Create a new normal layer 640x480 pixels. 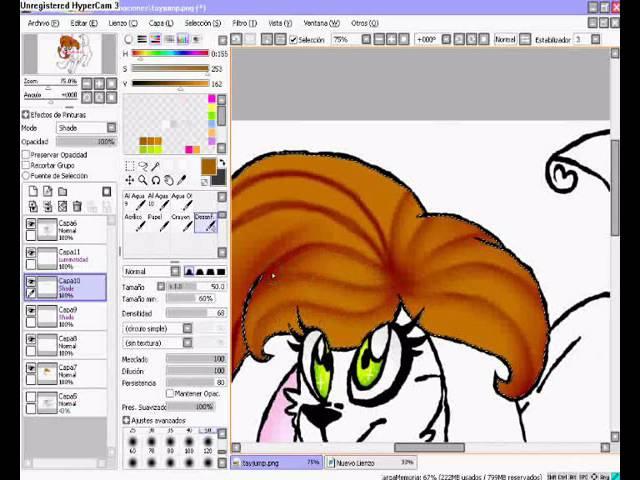coord(33,191)
